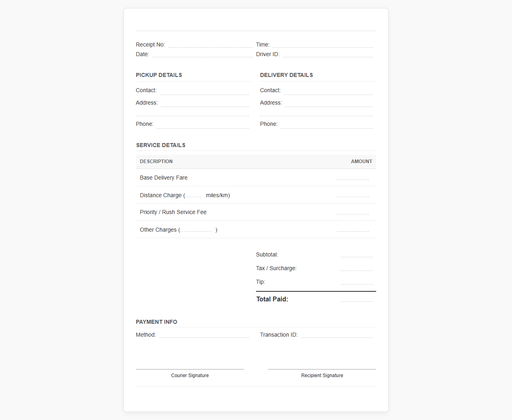This screenshot has width=512, height=420.
Task: Click the Receipt No input field
Action: (210, 44)
